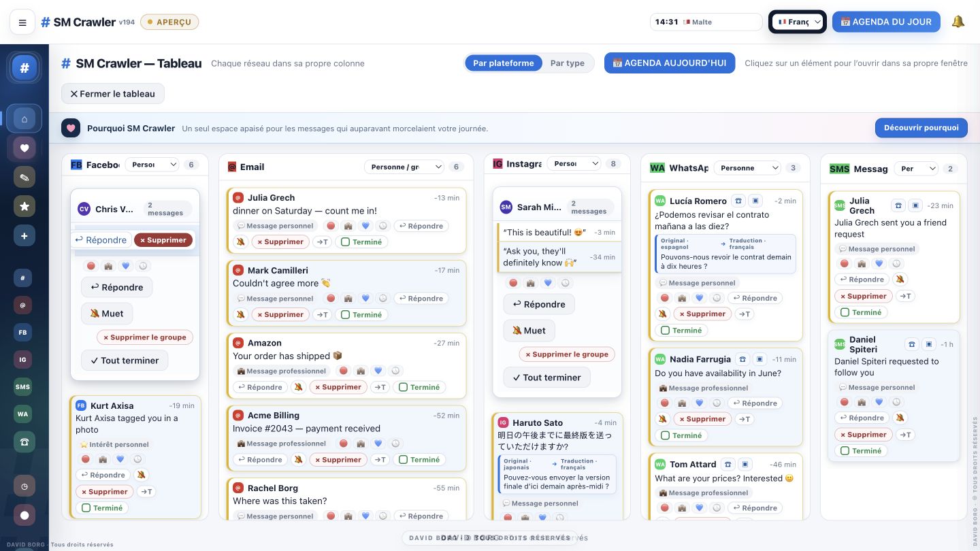980x551 pixels.
Task: Click the red dot on Nadia Farrugia's card
Action: [665, 403]
